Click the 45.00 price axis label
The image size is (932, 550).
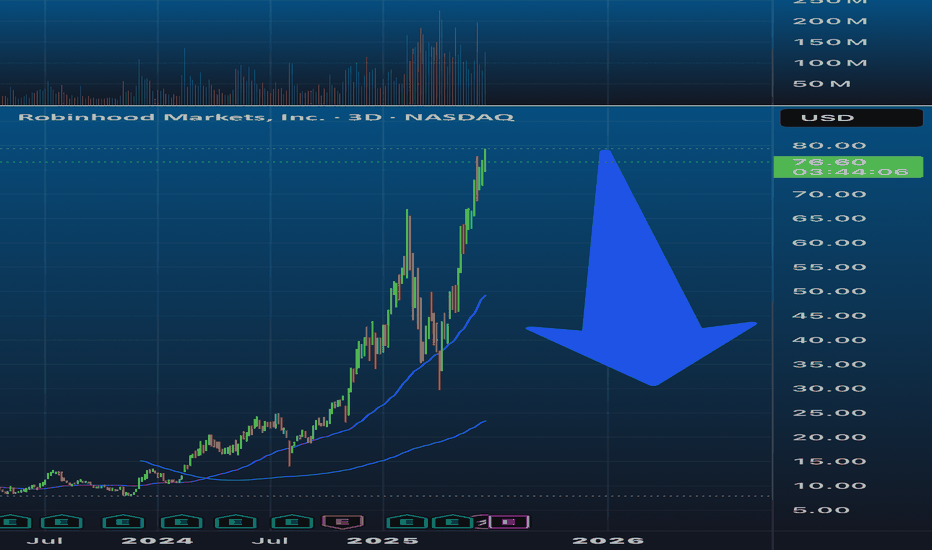[829, 316]
